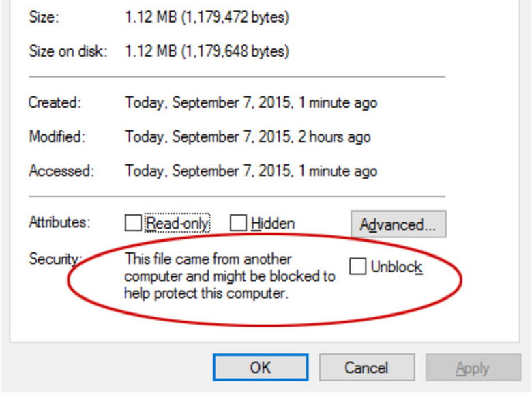Click the greyed-out Apply button
Image resolution: width=532 pixels, height=393 pixels.
click(x=473, y=368)
